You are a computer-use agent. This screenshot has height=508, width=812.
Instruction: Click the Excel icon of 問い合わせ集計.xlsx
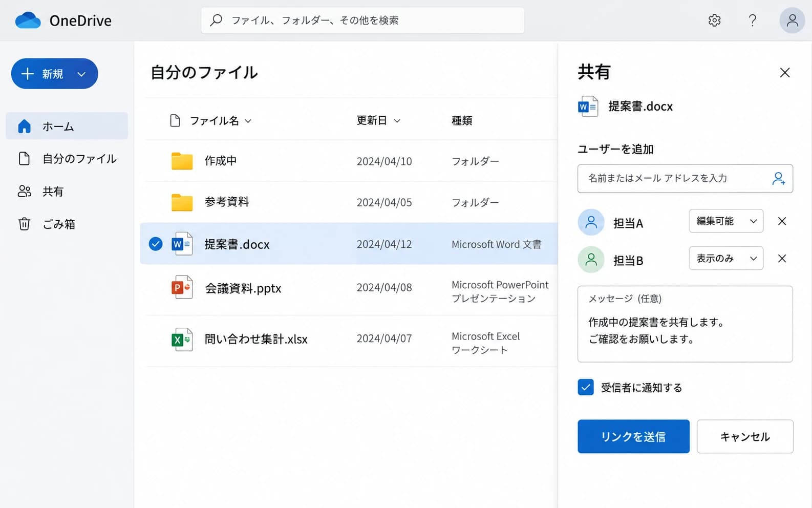(182, 339)
